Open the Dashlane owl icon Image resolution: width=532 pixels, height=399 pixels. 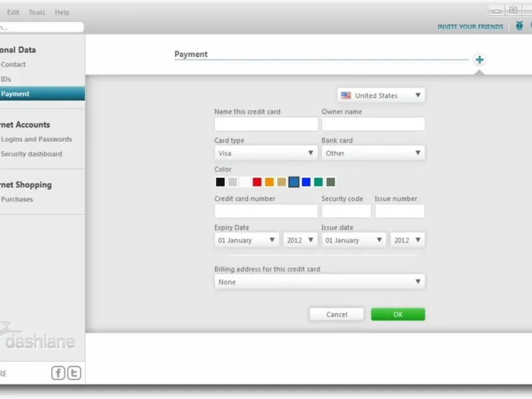[x=519, y=26]
